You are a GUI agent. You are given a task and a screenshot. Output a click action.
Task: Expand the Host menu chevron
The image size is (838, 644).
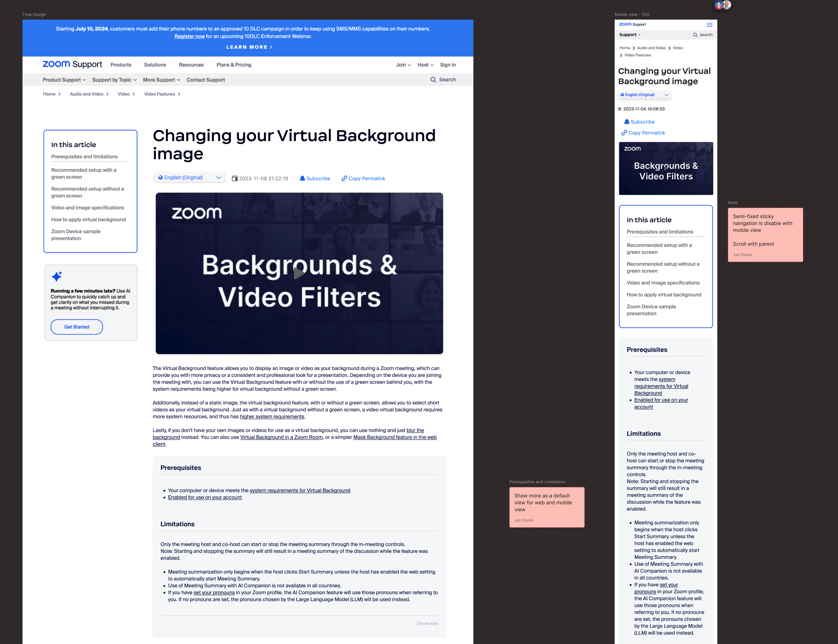coord(432,65)
